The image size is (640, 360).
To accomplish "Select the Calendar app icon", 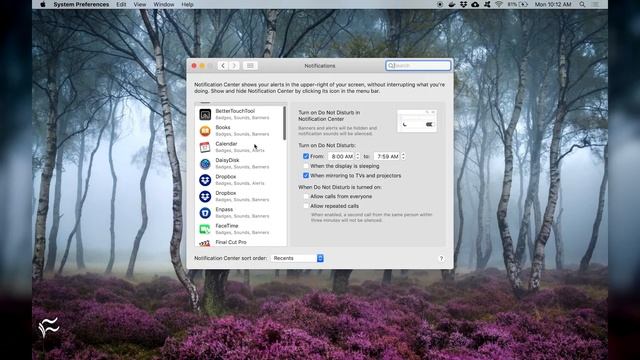I will (205, 147).
